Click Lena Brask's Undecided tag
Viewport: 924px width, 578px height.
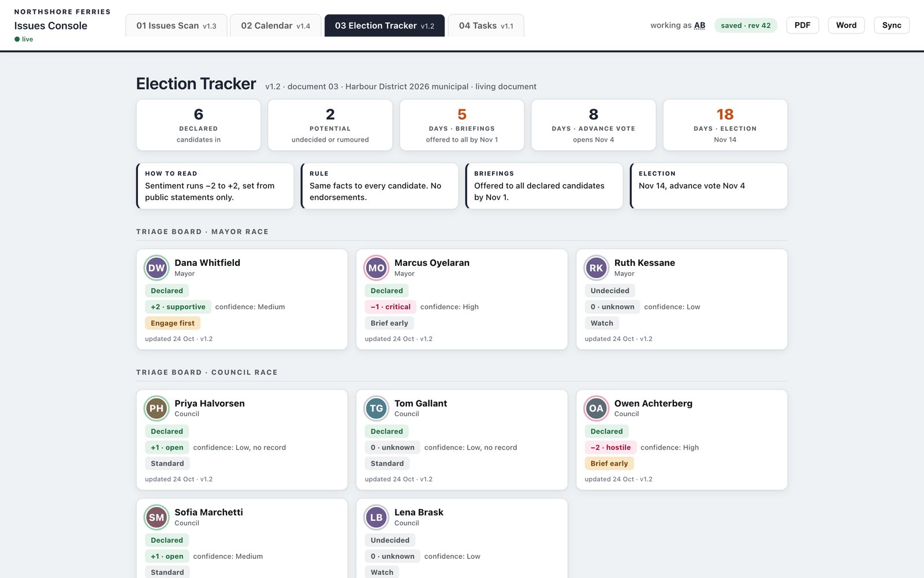390,540
